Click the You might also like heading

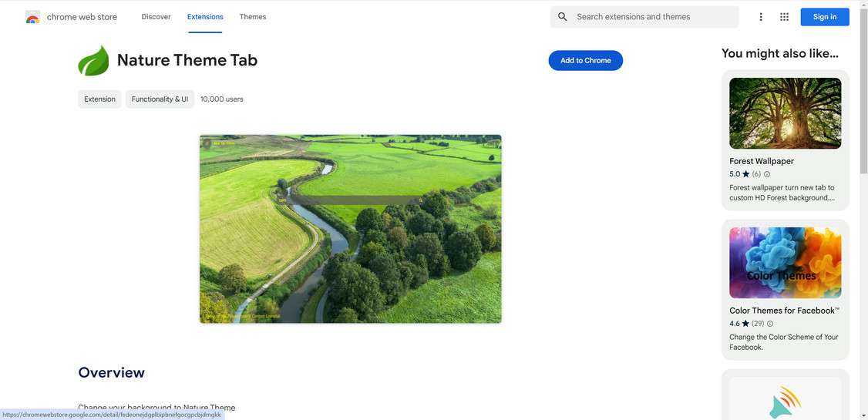[x=780, y=53]
